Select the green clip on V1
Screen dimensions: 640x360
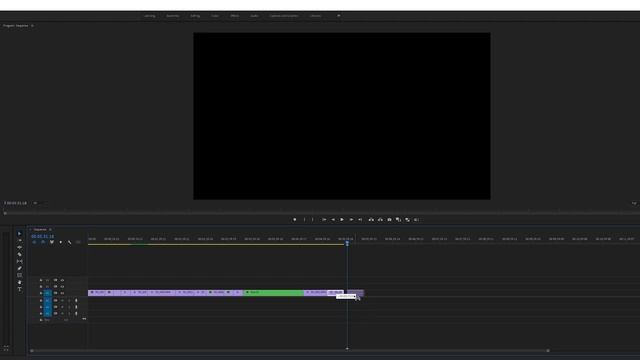coord(273,293)
